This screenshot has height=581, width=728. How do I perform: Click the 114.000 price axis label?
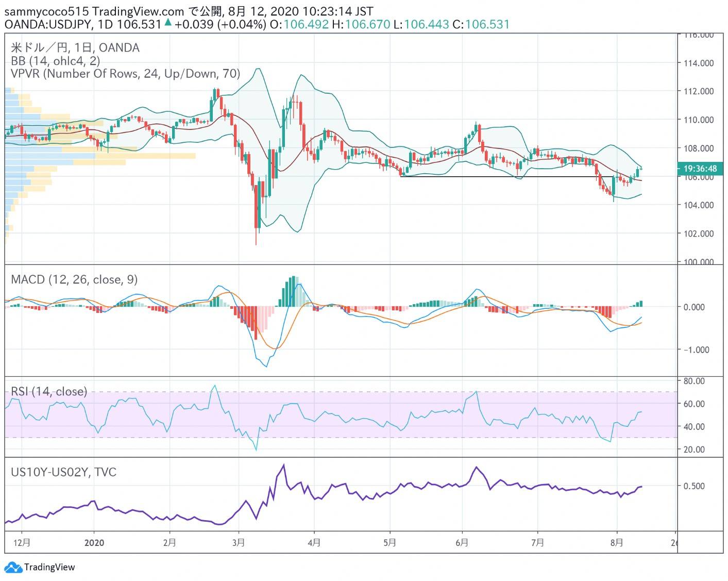click(x=699, y=63)
